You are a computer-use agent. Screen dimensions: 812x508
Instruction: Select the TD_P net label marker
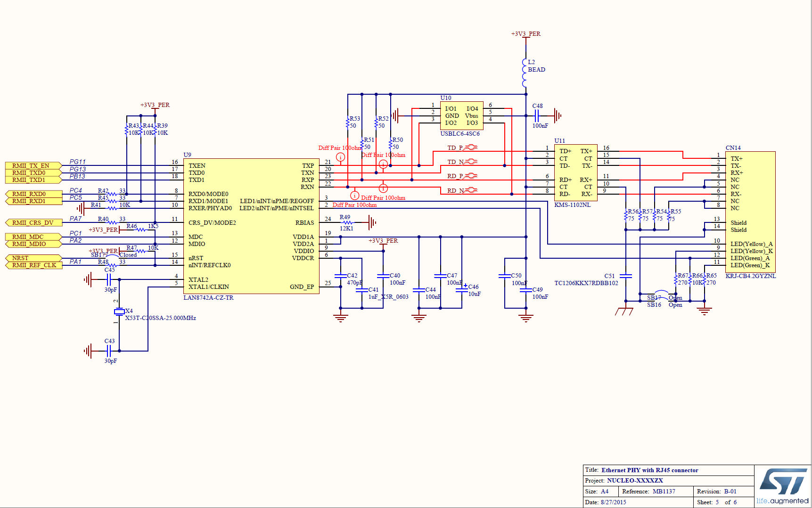(470, 147)
